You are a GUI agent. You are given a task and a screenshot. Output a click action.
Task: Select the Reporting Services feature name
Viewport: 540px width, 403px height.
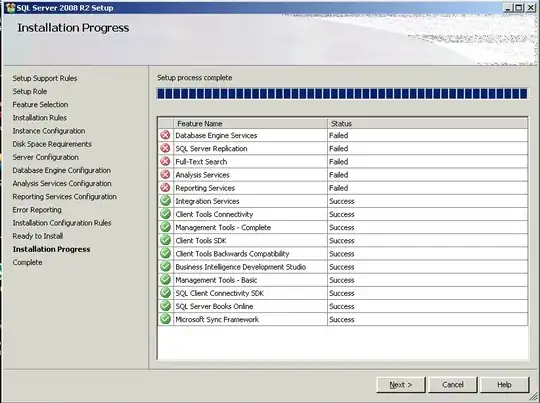pos(205,188)
